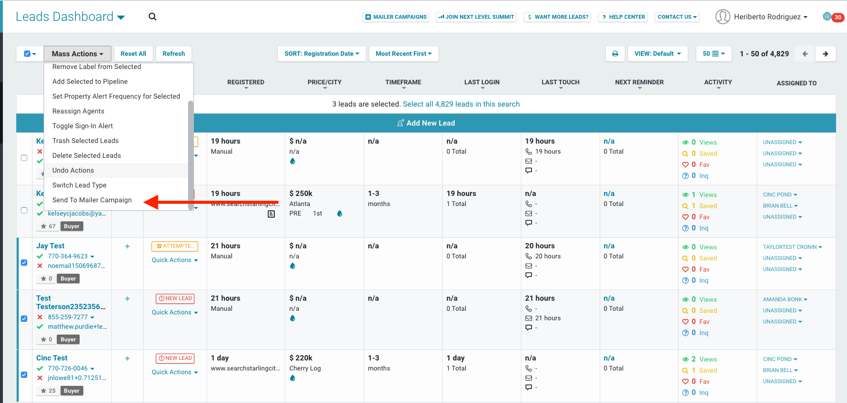This screenshot has width=847, height=403.
Task: Select Undo Actions menu item
Action: pyautogui.click(x=73, y=171)
